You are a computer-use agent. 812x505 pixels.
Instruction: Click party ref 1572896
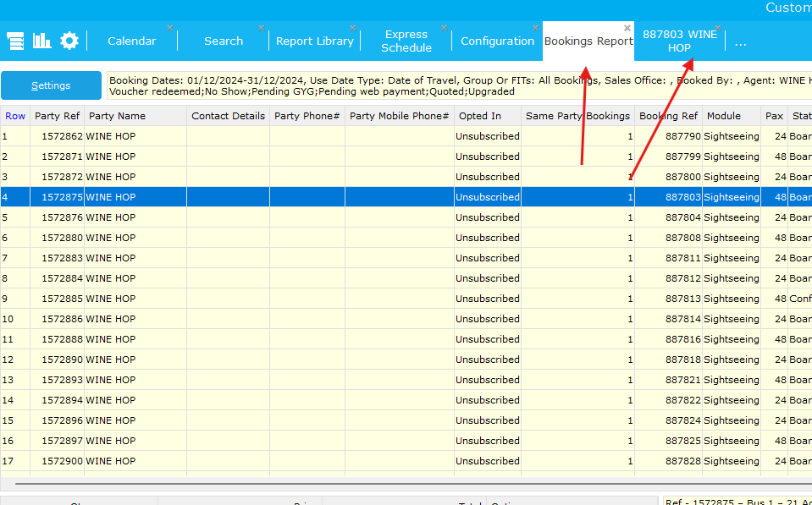pyautogui.click(x=57, y=420)
